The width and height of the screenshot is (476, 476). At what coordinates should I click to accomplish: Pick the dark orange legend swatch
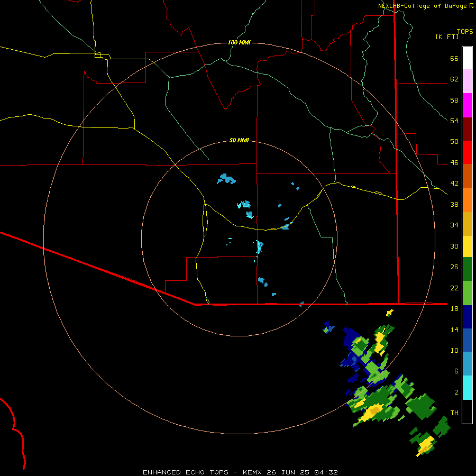coord(467,176)
